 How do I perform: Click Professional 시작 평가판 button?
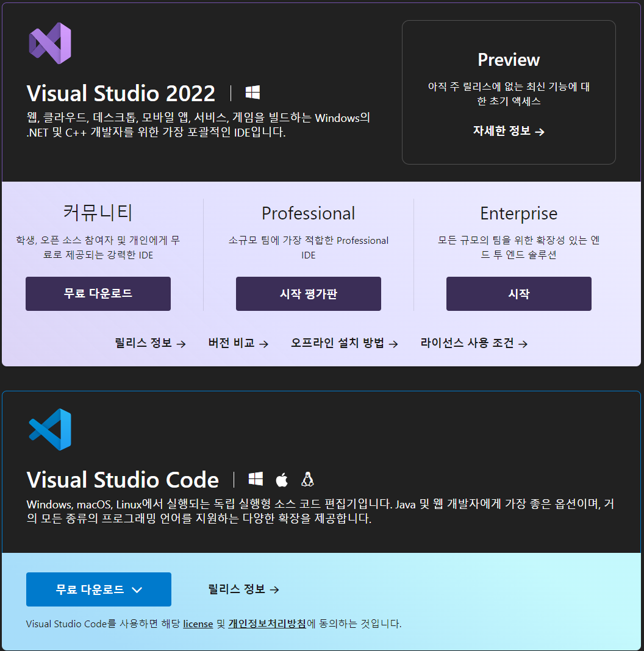coord(309,294)
